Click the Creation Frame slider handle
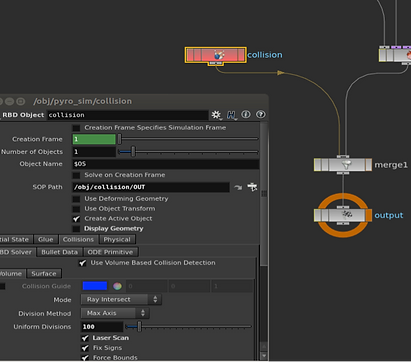411x362 pixels. pyautogui.click(x=120, y=139)
